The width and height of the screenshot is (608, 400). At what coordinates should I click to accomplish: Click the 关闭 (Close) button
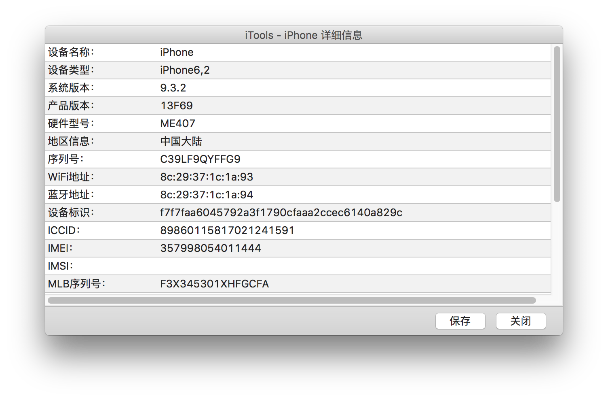[x=520, y=321]
